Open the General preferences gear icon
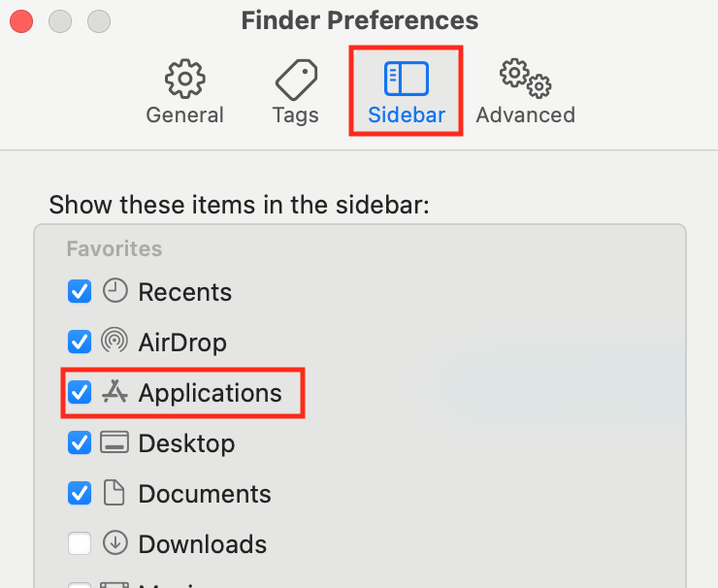 click(x=185, y=79)
